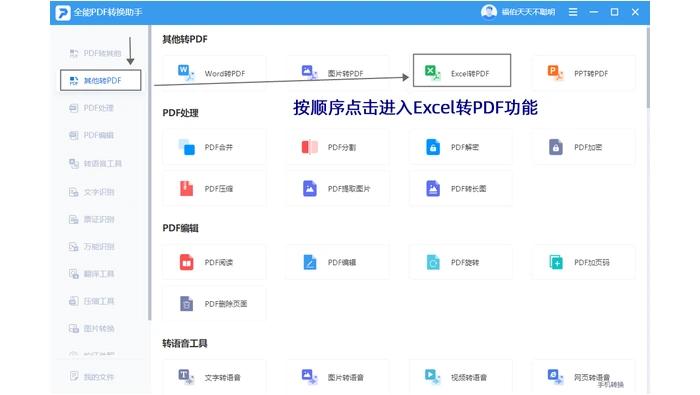Open 压缩工具 in the sidebar
Viewport: 700px width, 395px height.
(x=92, y=301)
